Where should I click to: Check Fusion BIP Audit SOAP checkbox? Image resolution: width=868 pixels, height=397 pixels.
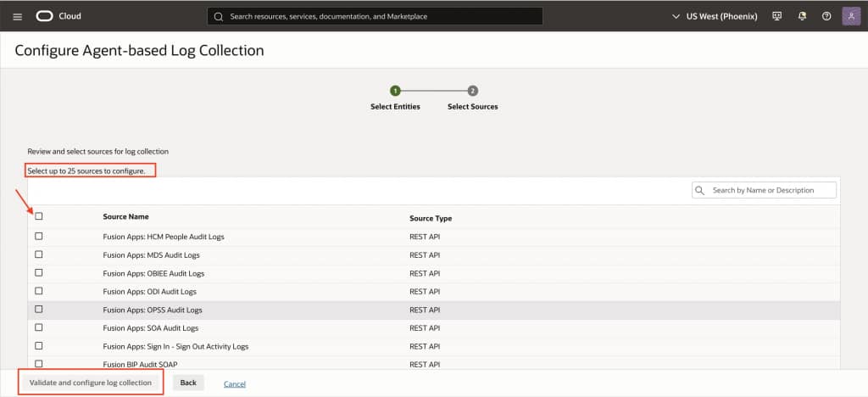click(x=39, y=364)
